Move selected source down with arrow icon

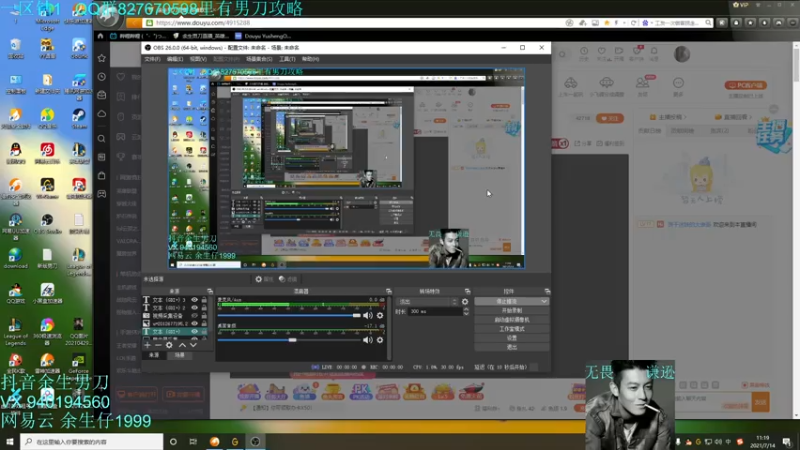point(193,345)
